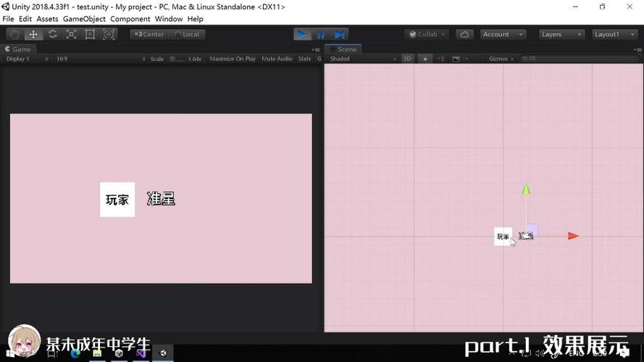Click the red X-axis arrow gizmo
Screen dimensions: 644x362
click(x=573, y=235)
